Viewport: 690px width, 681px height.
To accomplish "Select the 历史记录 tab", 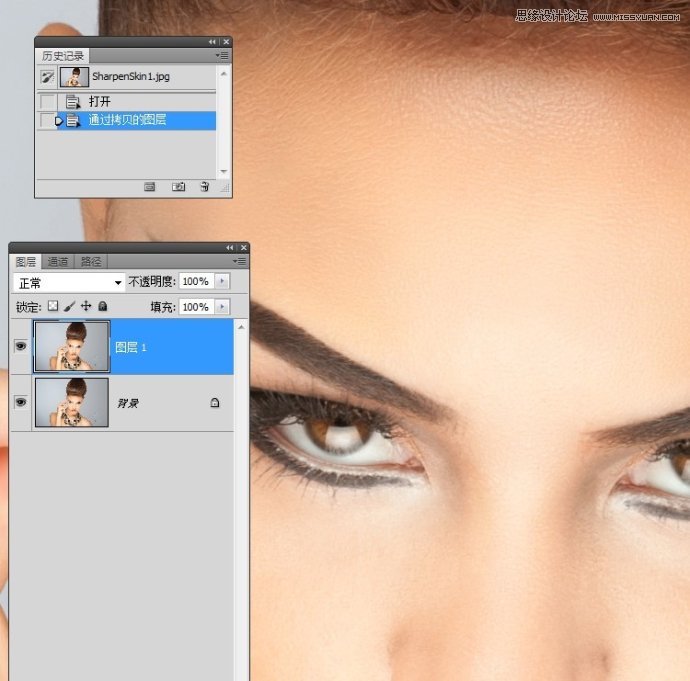I will (62, 56).
